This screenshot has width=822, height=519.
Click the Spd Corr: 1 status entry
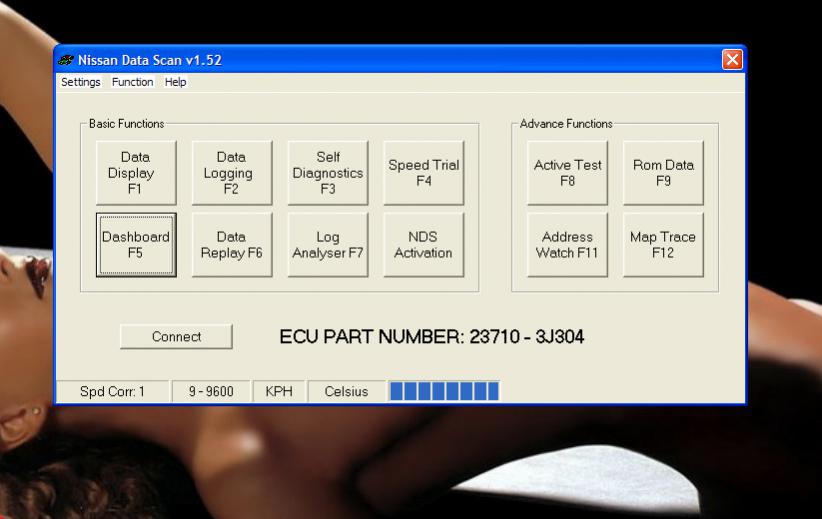(x=112, y=392)
